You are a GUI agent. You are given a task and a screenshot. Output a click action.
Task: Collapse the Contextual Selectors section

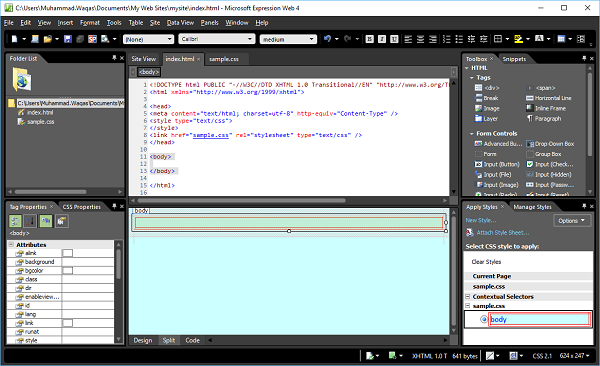(468, 297)
